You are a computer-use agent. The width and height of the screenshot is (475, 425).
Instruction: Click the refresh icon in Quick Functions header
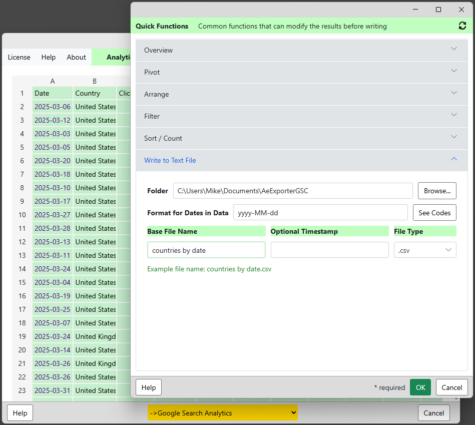[x=462, y=26]
